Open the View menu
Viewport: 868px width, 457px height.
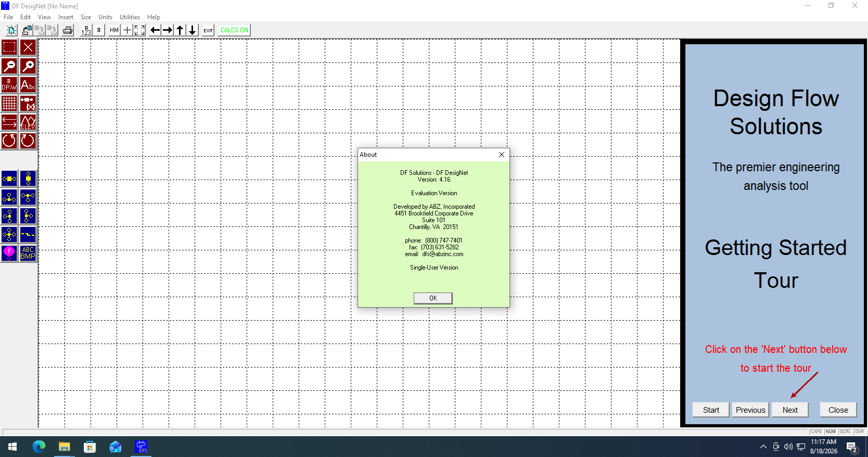[45, 17]
